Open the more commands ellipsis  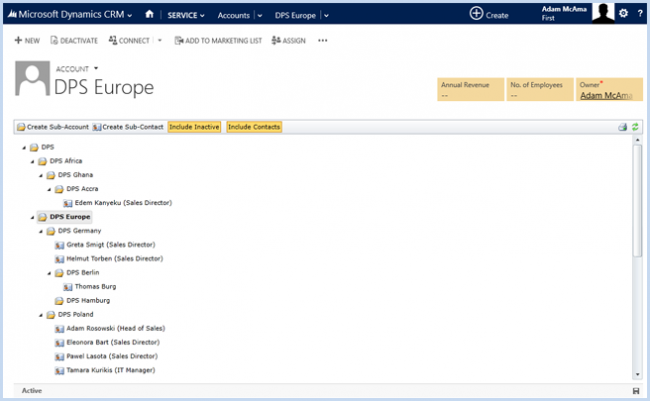tap(323, 41)
